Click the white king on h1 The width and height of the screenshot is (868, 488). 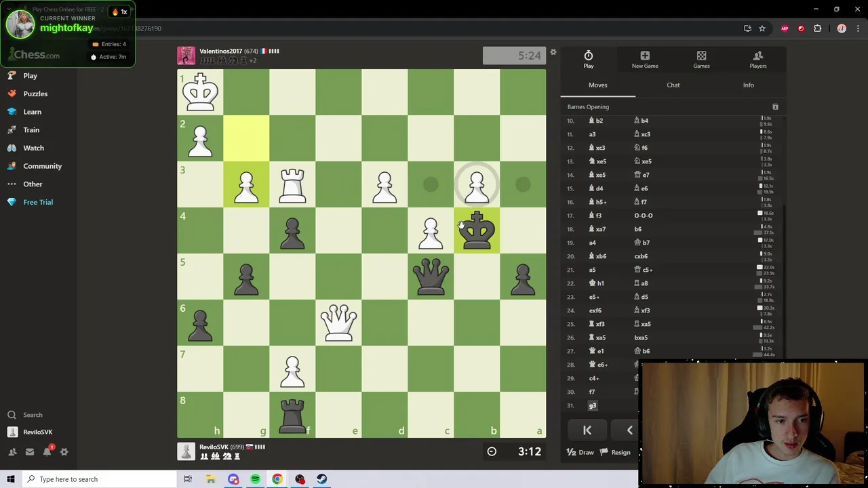[x=200, y=92]
